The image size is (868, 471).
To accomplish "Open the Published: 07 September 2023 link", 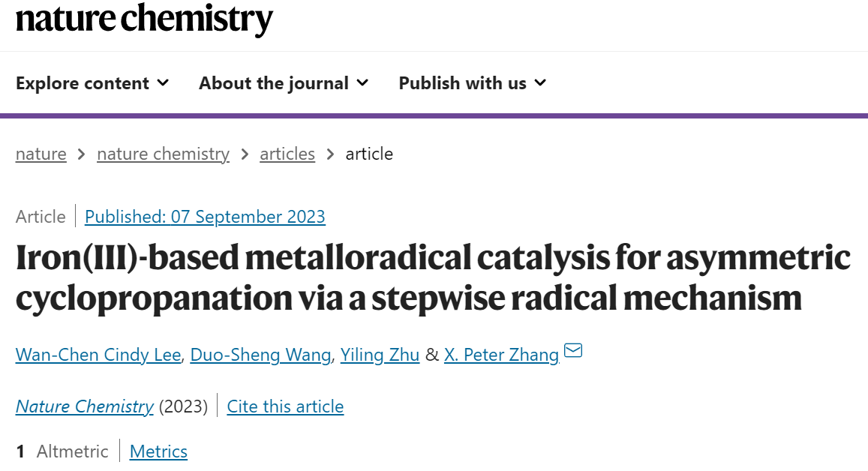I will coord(205,217).
